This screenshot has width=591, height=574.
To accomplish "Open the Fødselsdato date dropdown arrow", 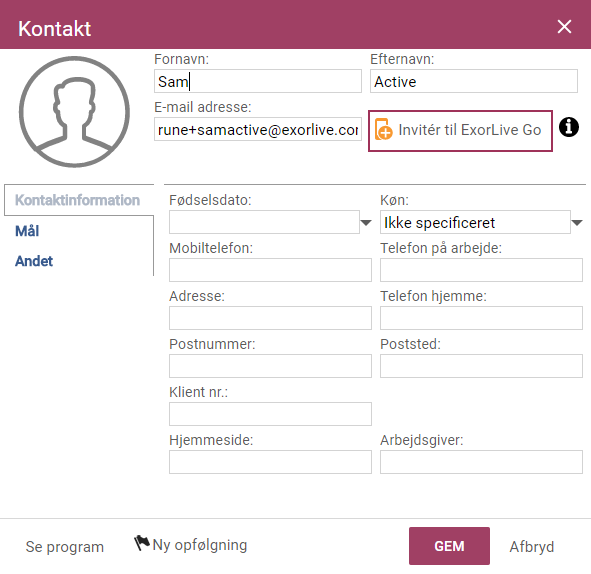I will tap(366, 222).
